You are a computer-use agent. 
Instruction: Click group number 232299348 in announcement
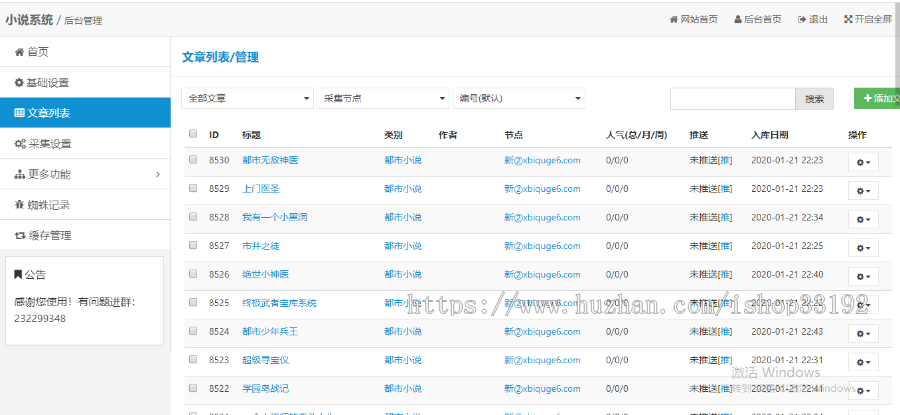coord(40,318)
